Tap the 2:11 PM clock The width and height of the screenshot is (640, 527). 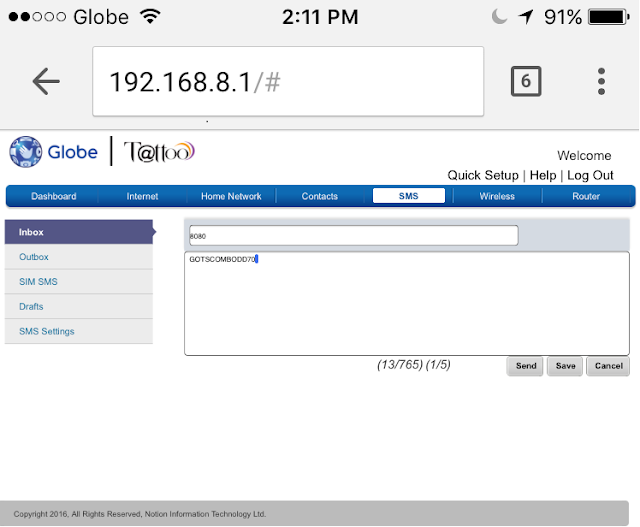[x=320, y=17]
